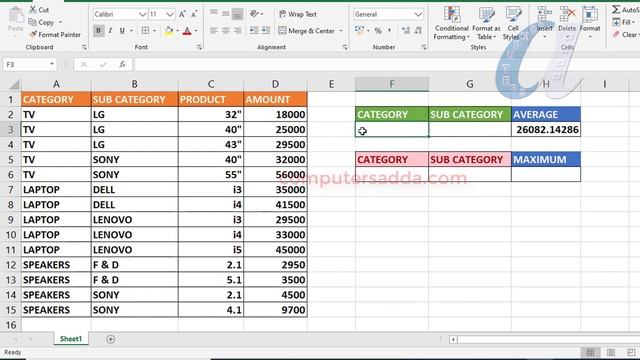640x360 pixels.
Task: Click the Select All corner button
Action: pyautogui.click(x=13, y=84)
